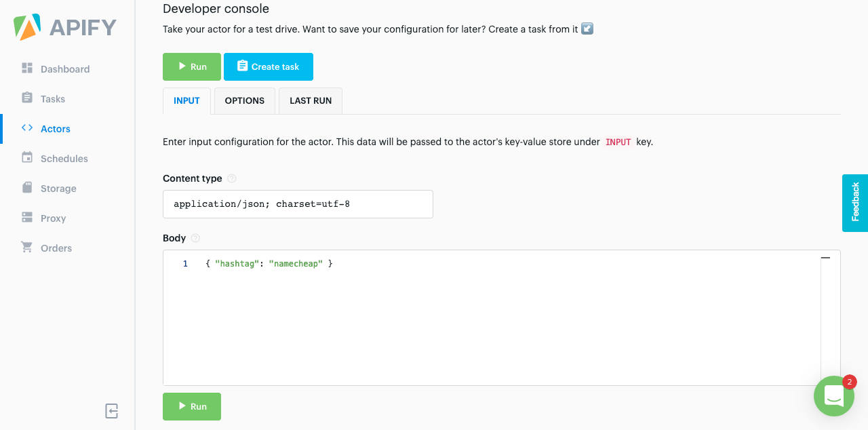
Task: Click the Storage icon in sidebar
Action: point(27,188)
